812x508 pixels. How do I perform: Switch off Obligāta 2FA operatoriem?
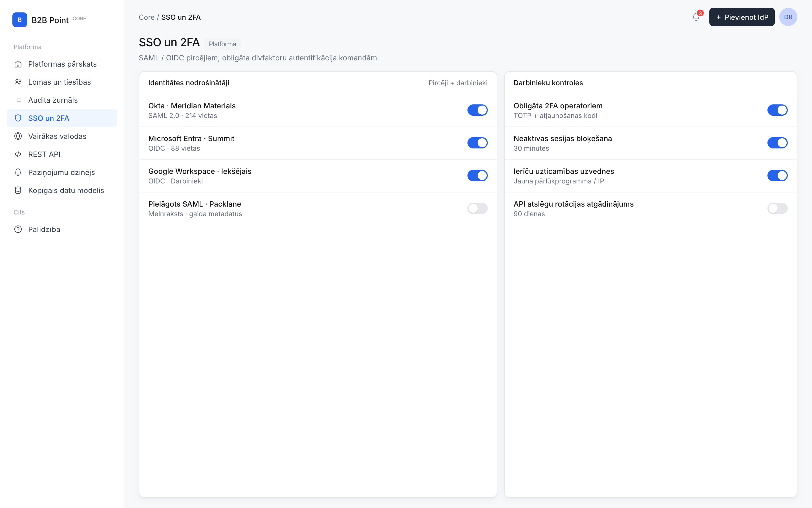[x=777, y=110]
